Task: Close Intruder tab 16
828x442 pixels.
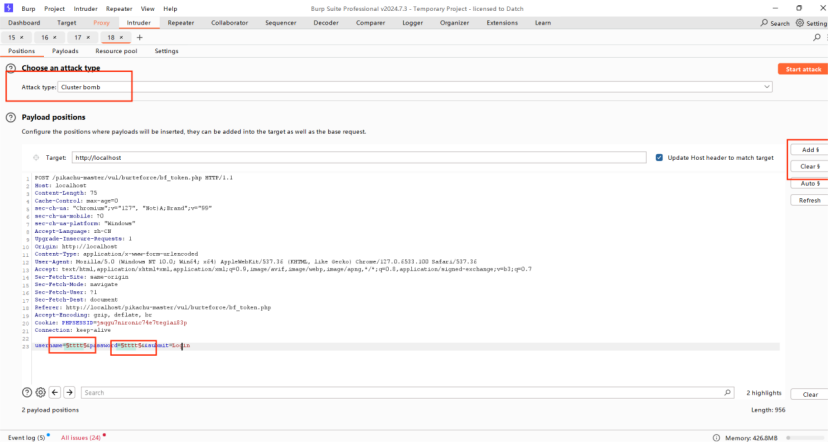Action: pyautogui.click(x=55, y=37)
